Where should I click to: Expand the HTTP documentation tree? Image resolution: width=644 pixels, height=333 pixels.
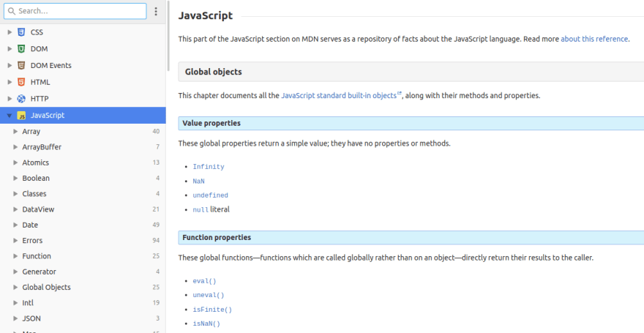tap(10, 99)
